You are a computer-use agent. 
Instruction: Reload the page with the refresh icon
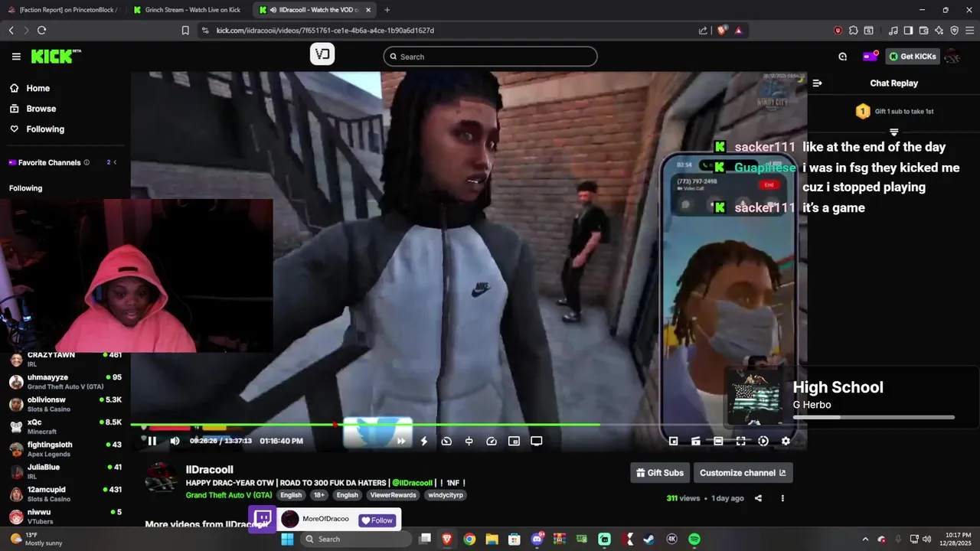click(x=41, y=31)
